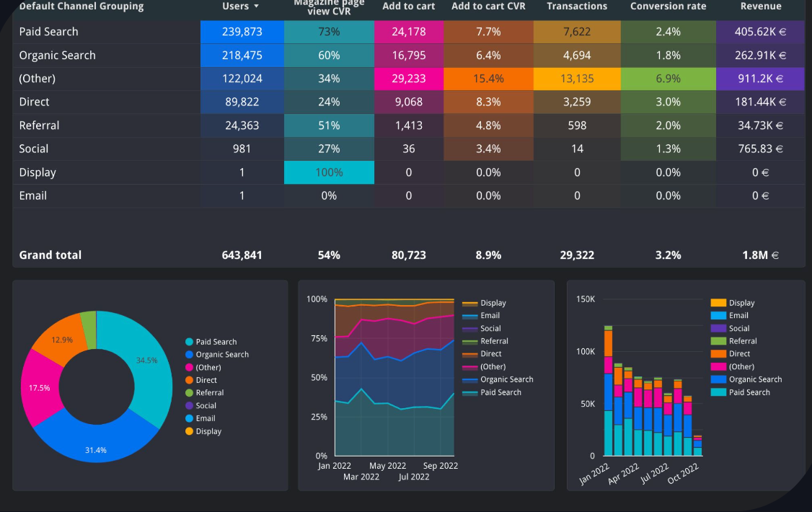
Task: Select the Referral row label in table
Action: [40, 125]
